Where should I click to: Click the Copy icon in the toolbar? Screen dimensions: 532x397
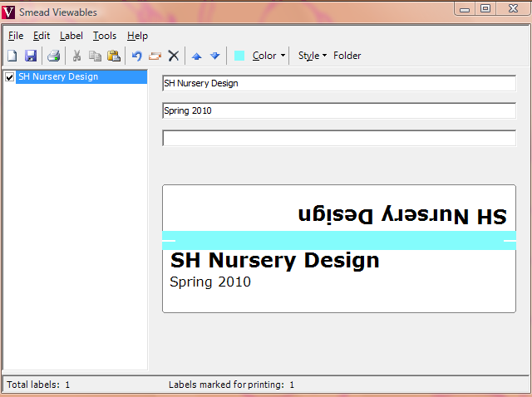point(95,56)
